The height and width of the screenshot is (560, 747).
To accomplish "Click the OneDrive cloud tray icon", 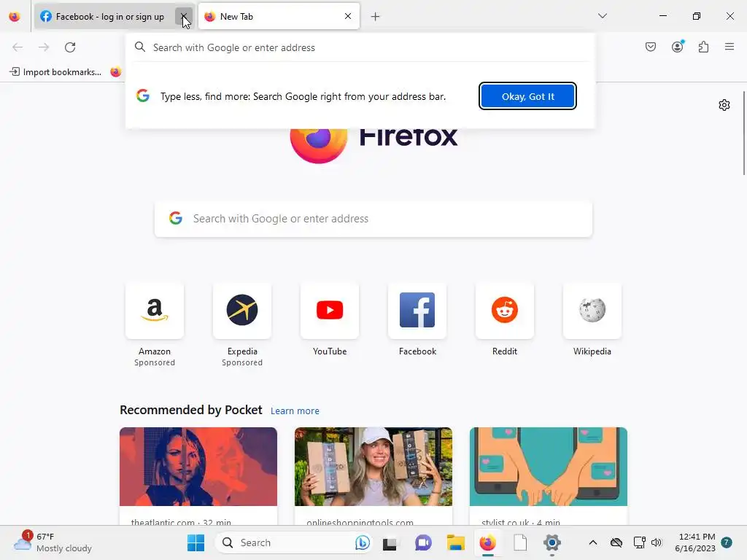I will tap(616, 542).
